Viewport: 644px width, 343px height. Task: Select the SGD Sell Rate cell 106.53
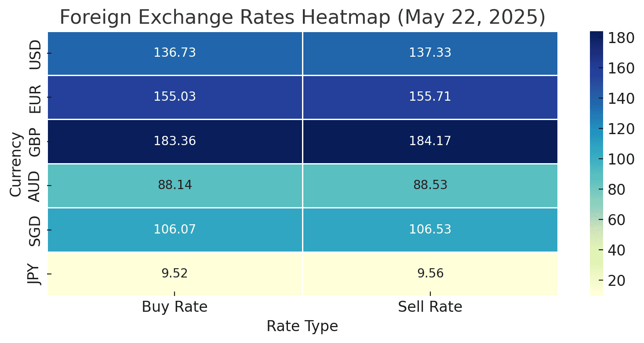pos(430,230)
